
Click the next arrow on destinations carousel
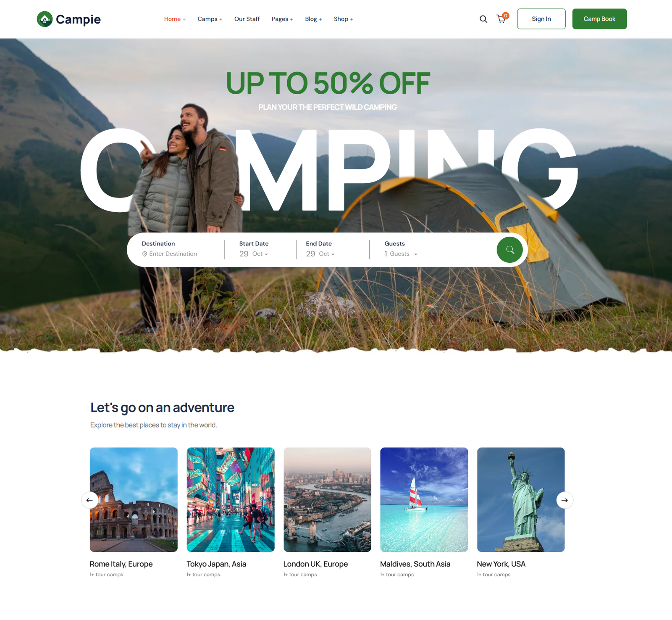565,500
